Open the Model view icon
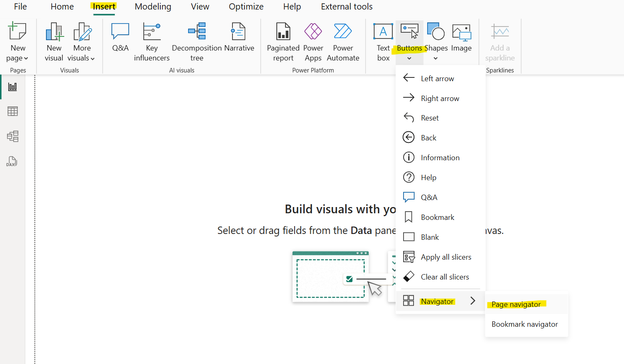Image resolution: width=624 pixels, height=364 pixels. click(12, 136)
